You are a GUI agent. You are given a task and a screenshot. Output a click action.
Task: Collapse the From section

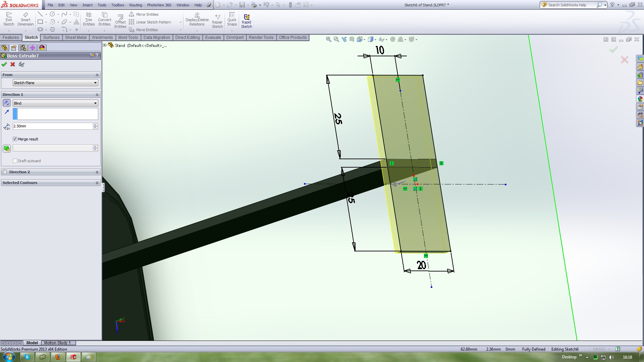(97, 75)
